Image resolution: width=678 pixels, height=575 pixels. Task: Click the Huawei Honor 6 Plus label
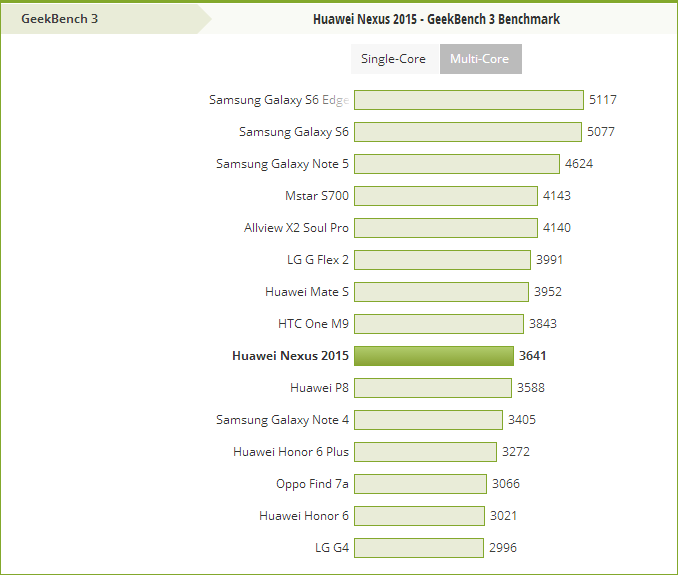click(291, 452)
